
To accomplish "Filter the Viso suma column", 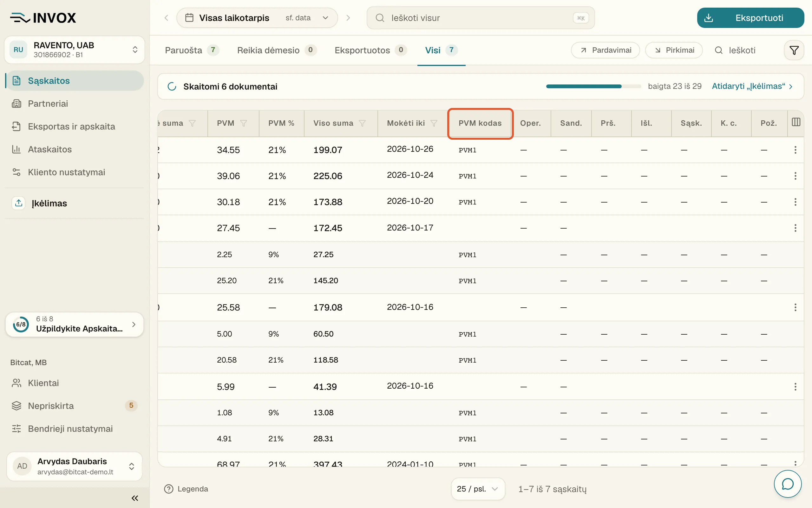I will pos(362,123).
